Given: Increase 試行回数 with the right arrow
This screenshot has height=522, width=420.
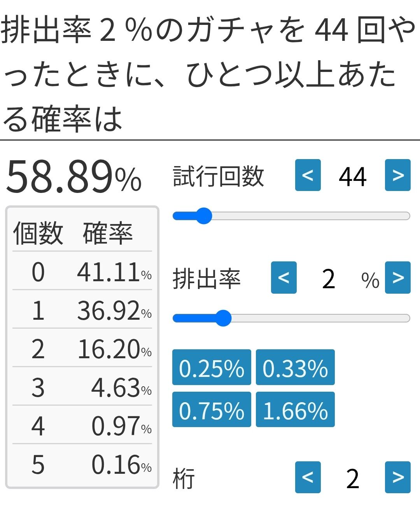Looking at the screenshot, I should (x=397, y=175).
